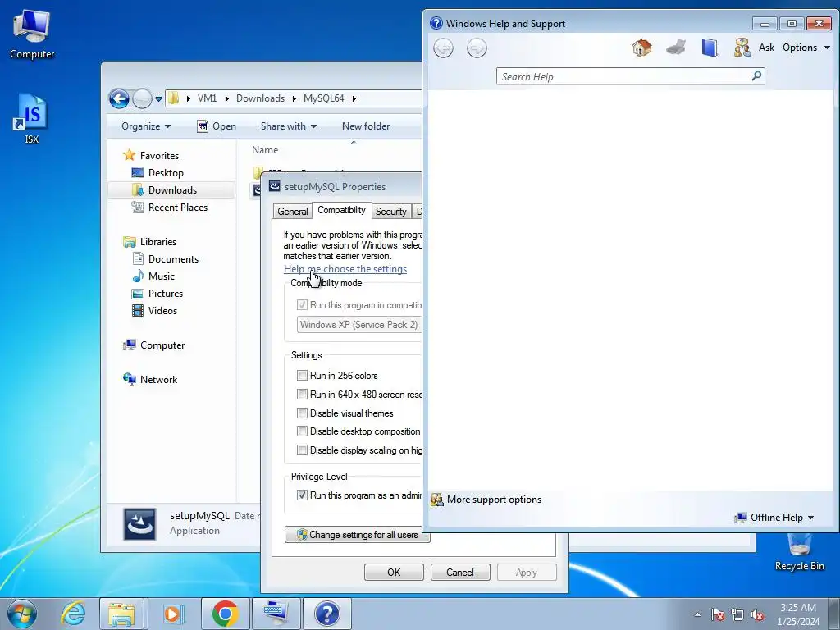Click the Help window back arrow
This screenshot has height=630, width=840.
point(443,48)
